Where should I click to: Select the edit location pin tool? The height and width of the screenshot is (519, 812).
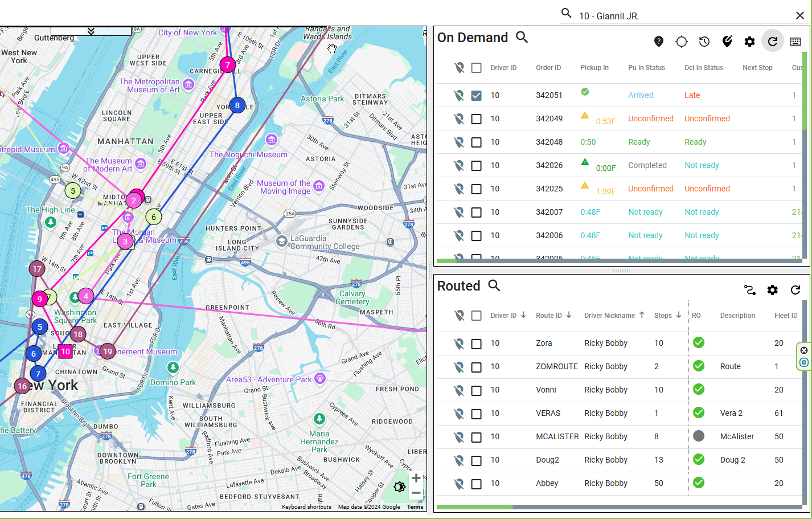point(727,41)
